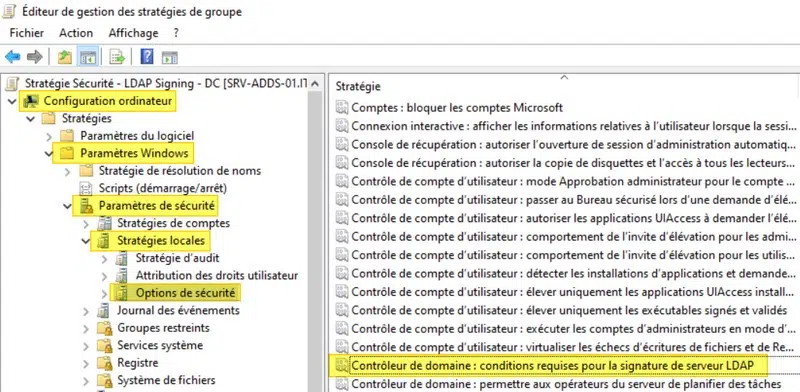The height and width of the screenshot is (392, 800).
Task: Click the Stratégie d'audit icon
Action: tap(122, 258)
